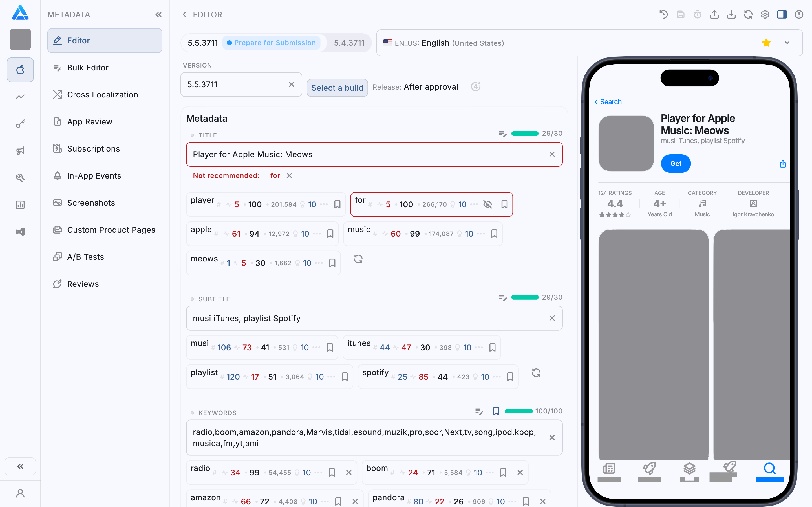
Task: Collapse the Metadata sidebar panel
Action: coord(158,14)
